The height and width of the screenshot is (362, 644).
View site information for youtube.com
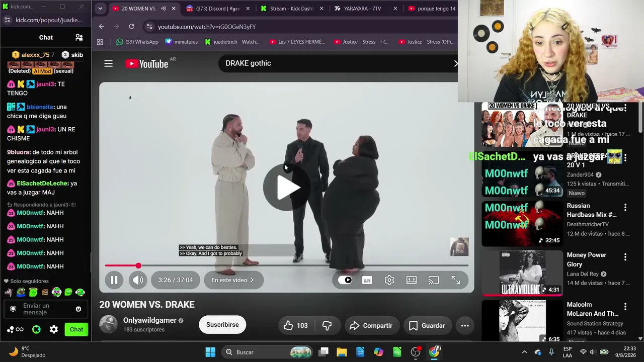pyautogui.click(x=149, y=27)
